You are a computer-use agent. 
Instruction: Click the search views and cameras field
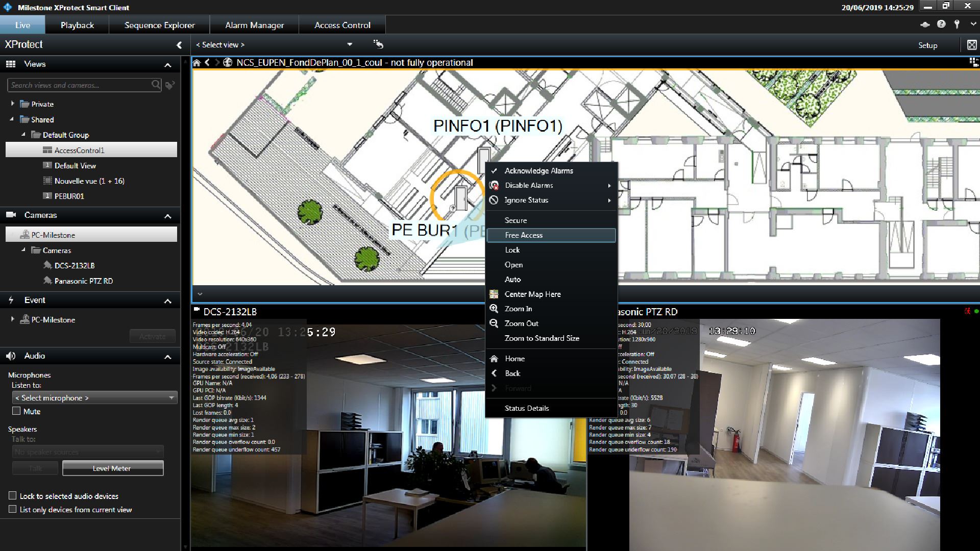coord(79,85)
